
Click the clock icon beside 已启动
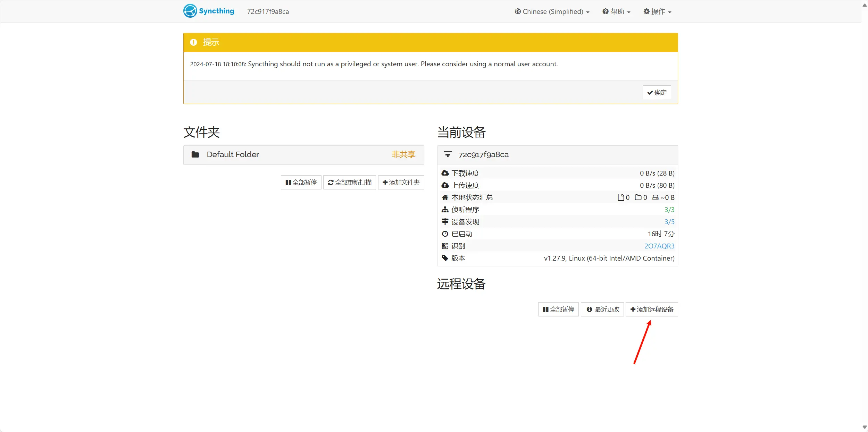tap(445, 234)
